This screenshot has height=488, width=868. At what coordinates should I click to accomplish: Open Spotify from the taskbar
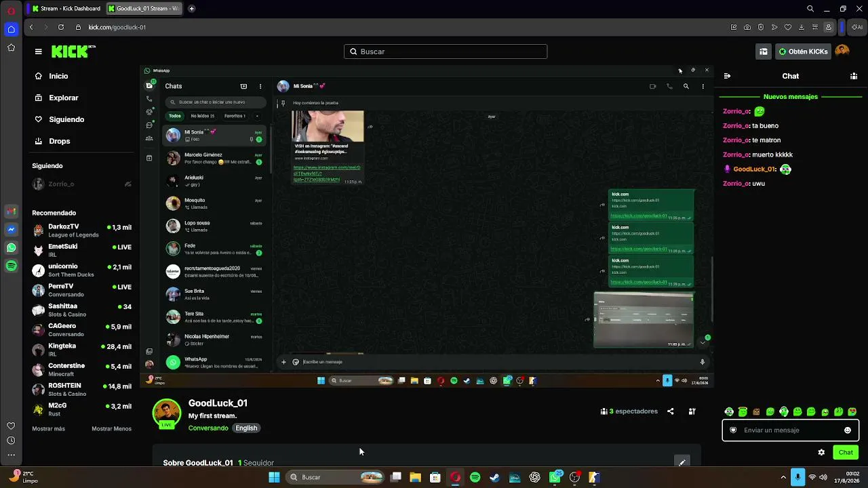[x=475, y=477]
